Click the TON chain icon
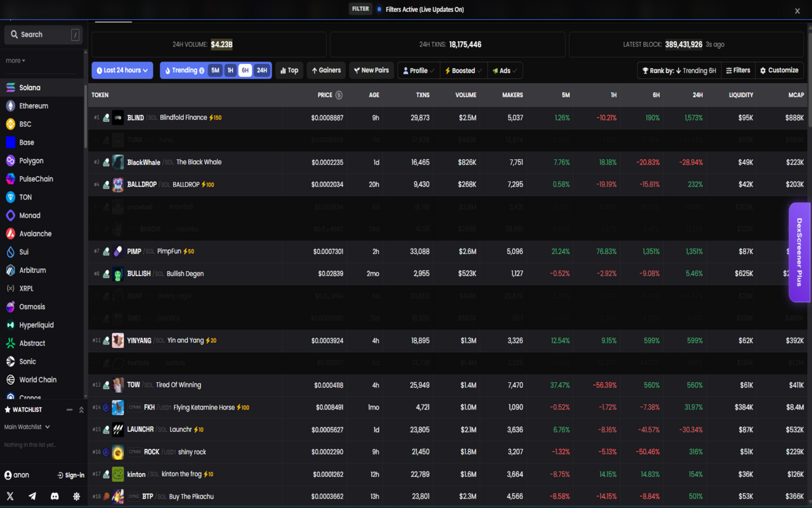 click(10, 197)
